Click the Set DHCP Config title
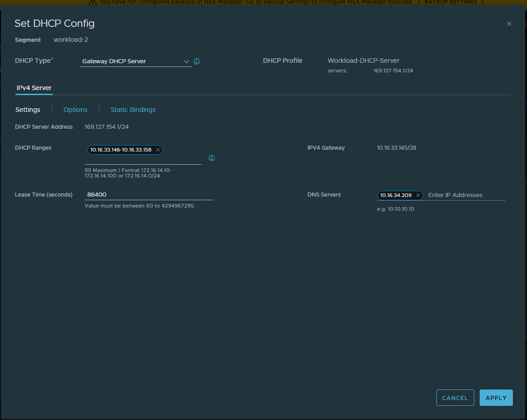527x420 pixels. click(x=55, y=23)
